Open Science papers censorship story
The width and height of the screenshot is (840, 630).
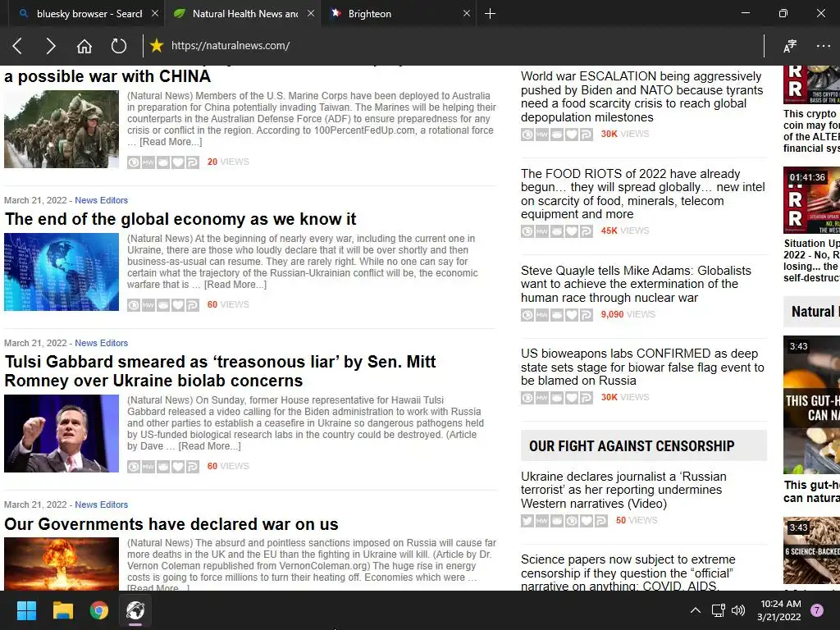[x=628, y=573]
